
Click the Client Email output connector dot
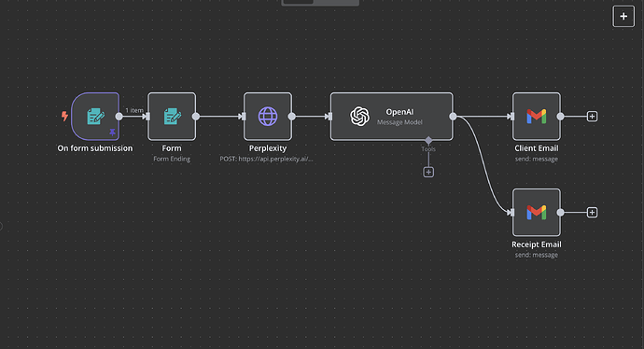(x=560, y=117)
